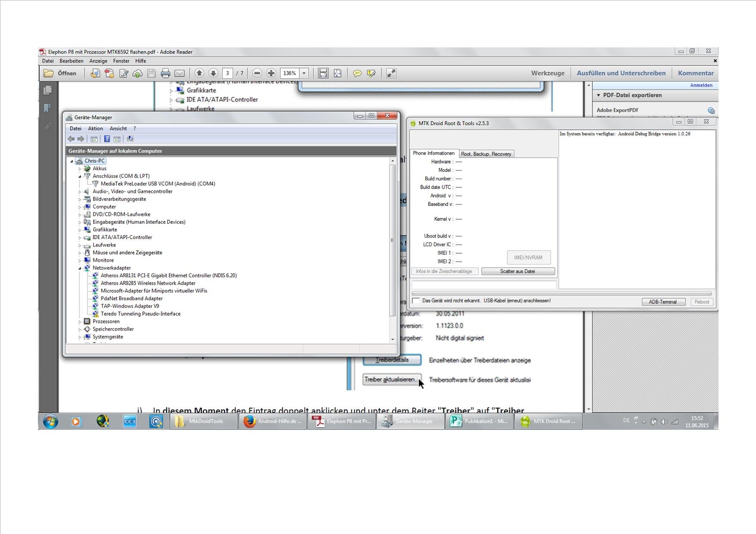The width and height of the screenshot is (756, 534).
Task: Click scan for hardware changes icon
Action: click(130, 139)
